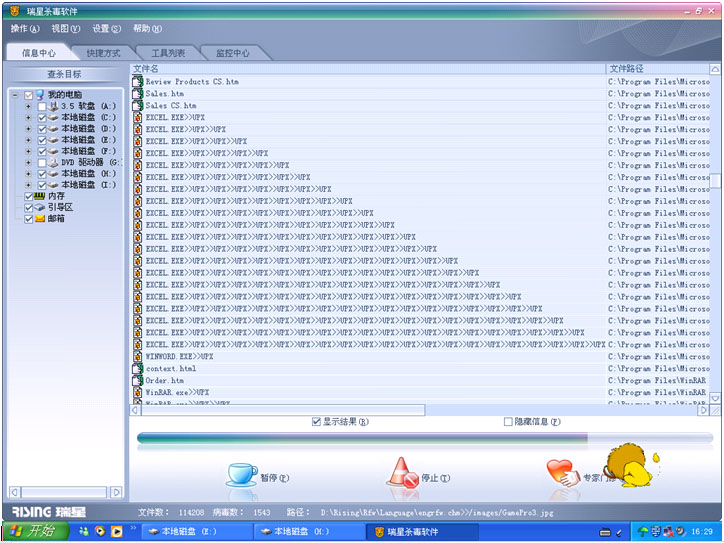Click the file icon of the EXCEL.EXE>>UPX row
The image size is (724, 543).
(x=138, y=118)
